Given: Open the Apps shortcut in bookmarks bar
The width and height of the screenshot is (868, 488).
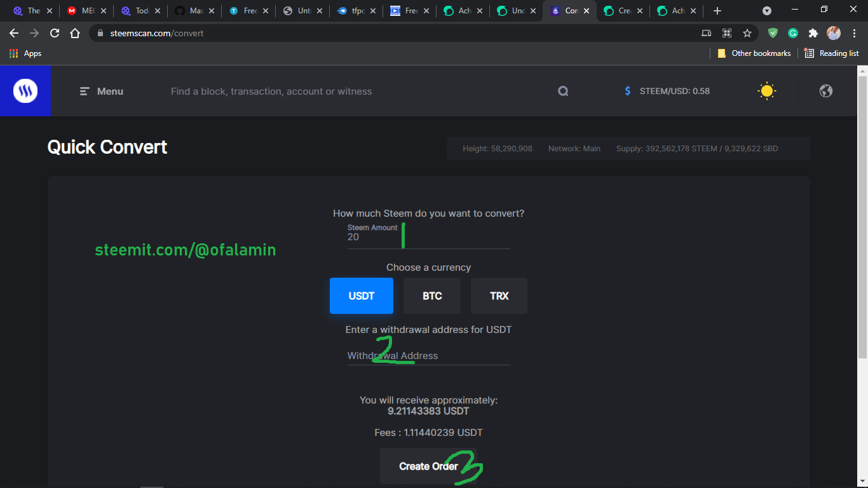Looking at the screenshot, I should click(x=25, y=53).
